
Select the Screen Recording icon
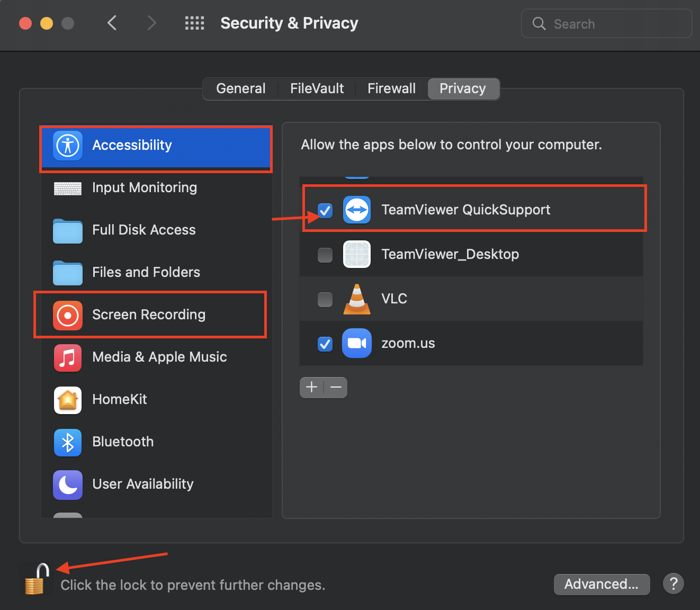click(68, 315)
